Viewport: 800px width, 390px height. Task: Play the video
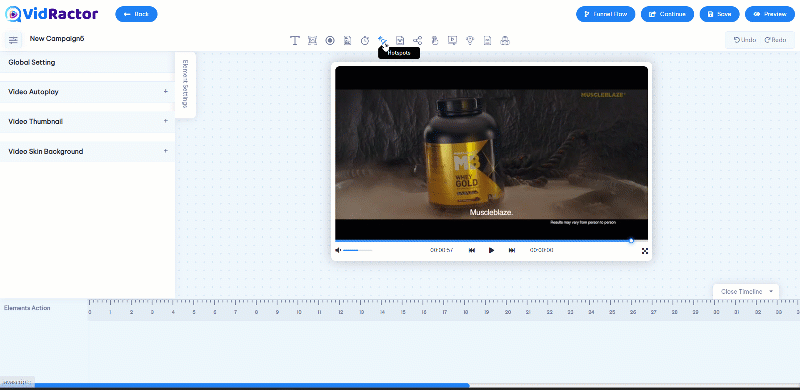(x=491, y=250)
